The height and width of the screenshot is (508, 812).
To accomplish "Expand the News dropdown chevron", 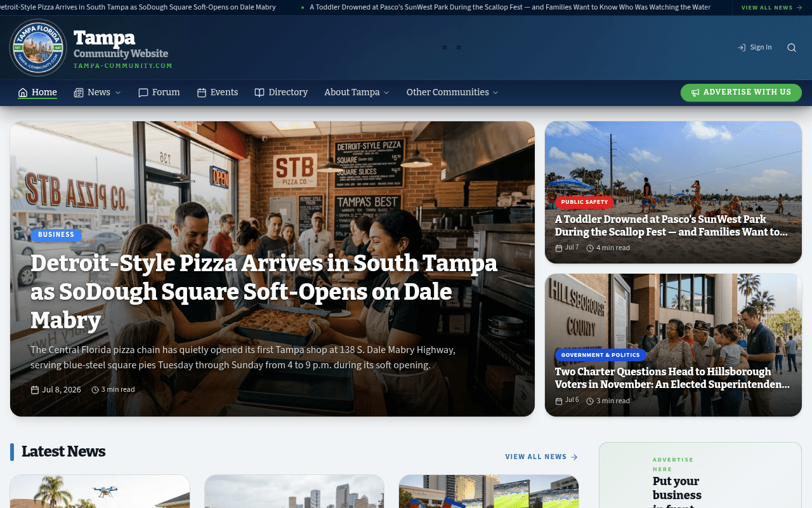I will pyautogui.click(x=117, y=93).
